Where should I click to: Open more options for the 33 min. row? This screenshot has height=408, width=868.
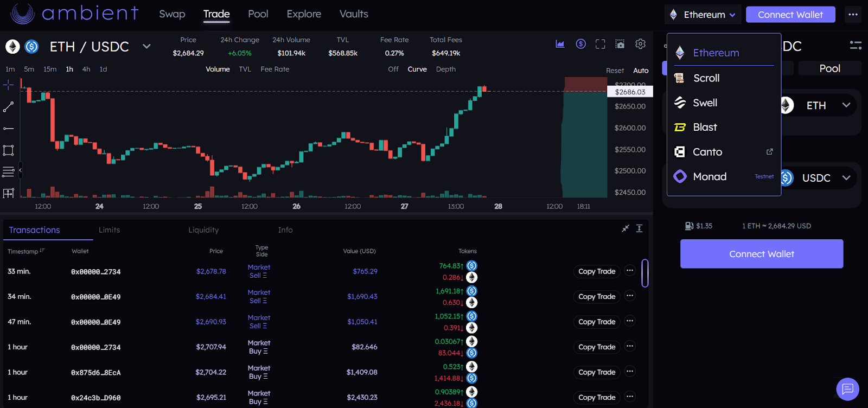pos(630,271)
